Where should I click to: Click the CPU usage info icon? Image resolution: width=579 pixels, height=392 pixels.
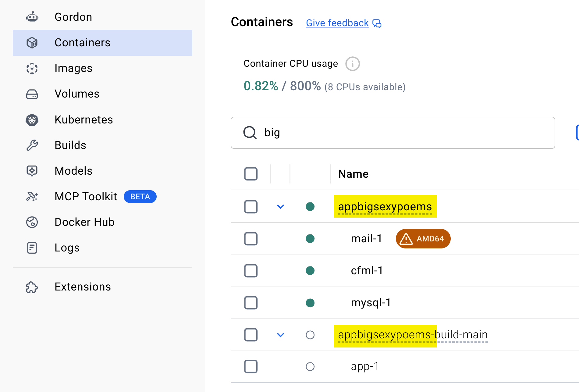click(x=353, y=64)
